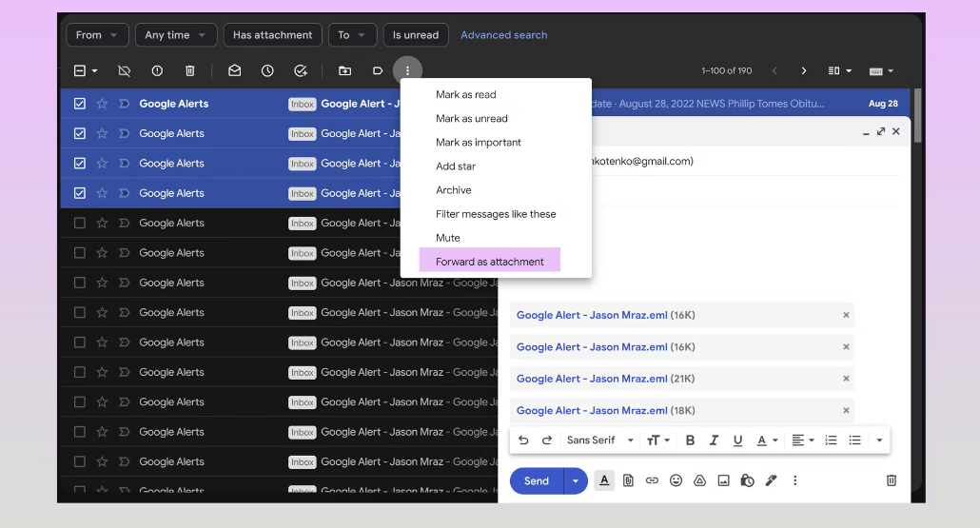Star the second Google Alerts email
The height and width of the screenshot is (528, 980).
102,133
